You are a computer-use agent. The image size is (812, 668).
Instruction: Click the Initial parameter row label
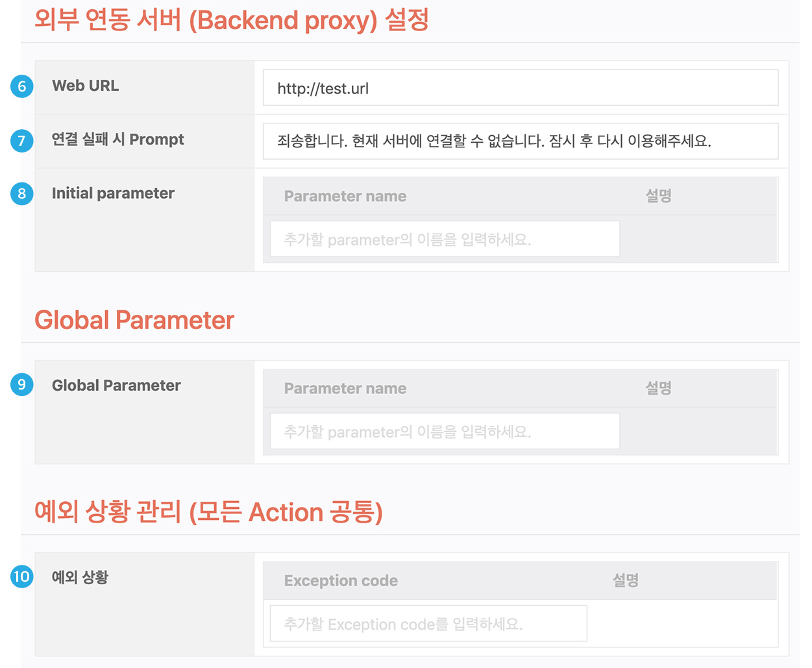tap(113, 193)
